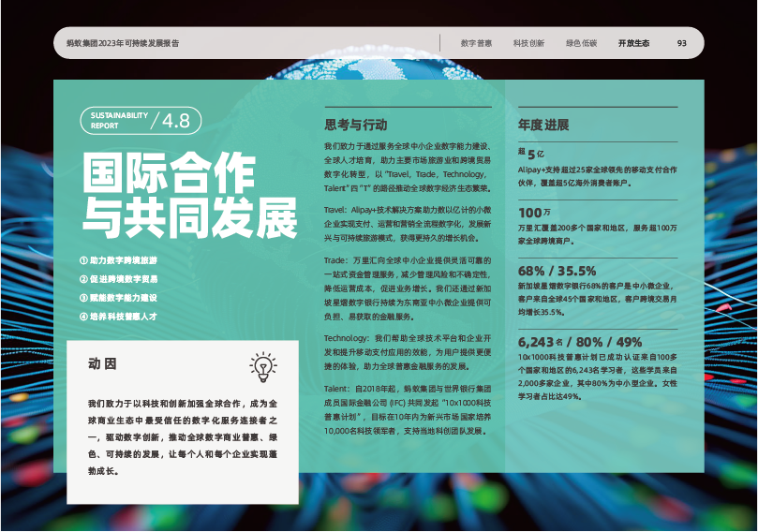Image resolution: width=758 pixels, height=532 pixels.
Task: Go to the 开放生态 tab
Action: (633, 43)
